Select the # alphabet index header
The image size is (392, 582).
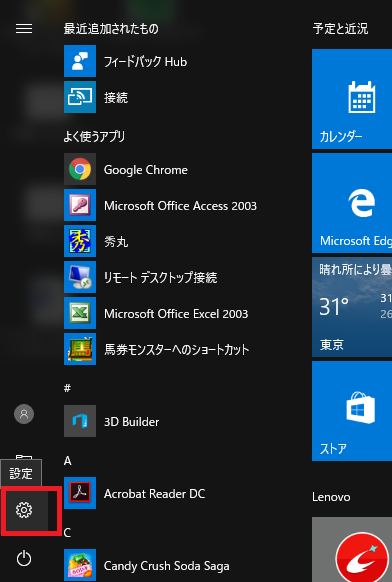click(67, 388)
